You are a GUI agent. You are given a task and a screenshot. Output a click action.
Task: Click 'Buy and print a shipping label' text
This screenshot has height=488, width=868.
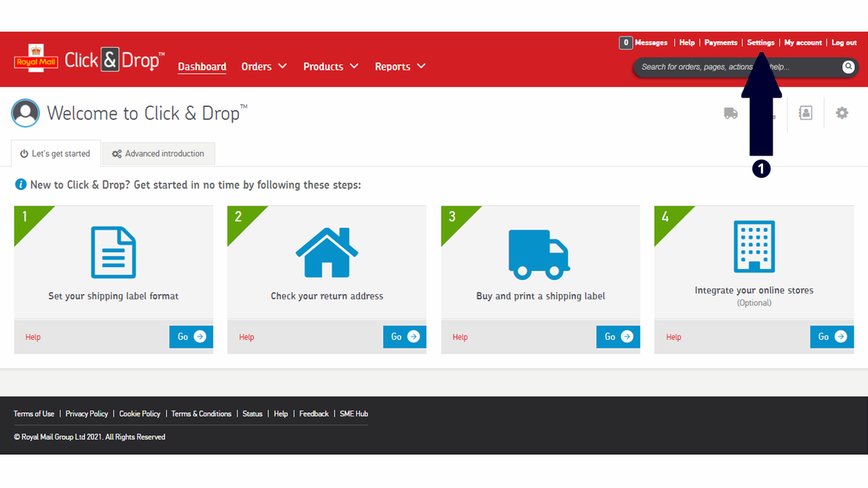coord(540,296)
